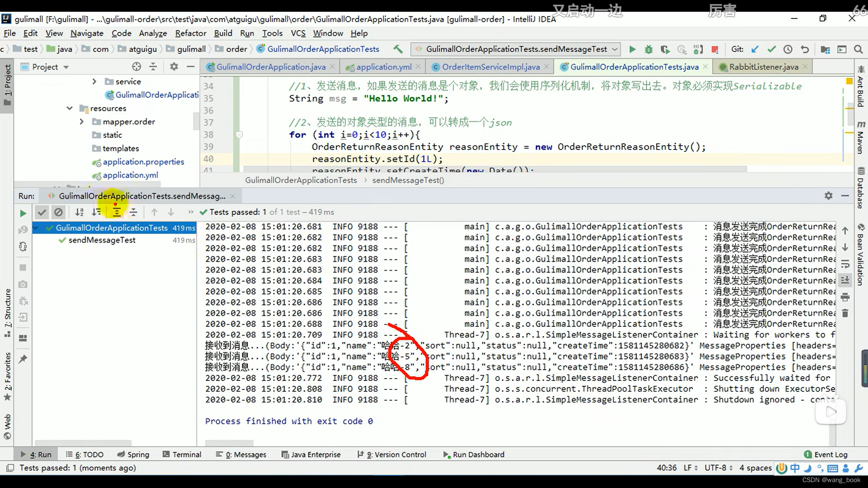
Task: Open the GulimallOrderApplicationTests.java tab
Action: tap(633, 67)
